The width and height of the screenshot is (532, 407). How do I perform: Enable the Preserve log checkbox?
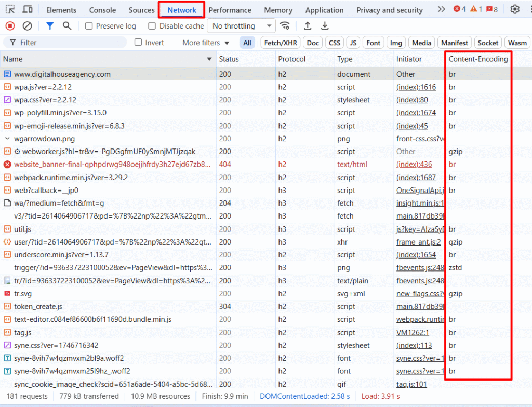tap(89, 26)
